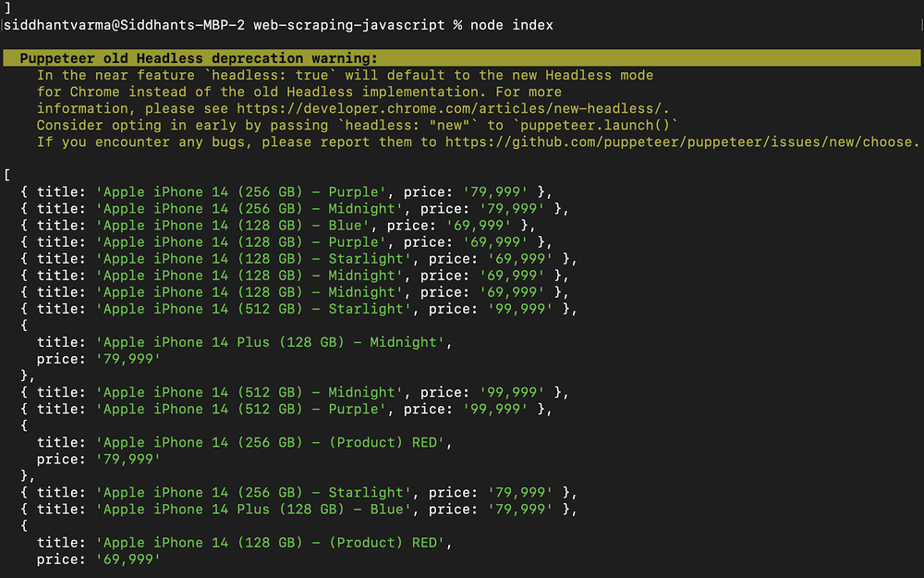The height and width of the screenshot is (578, 924).
Task: Click the 'node index' command text
Action: point(512,25)
